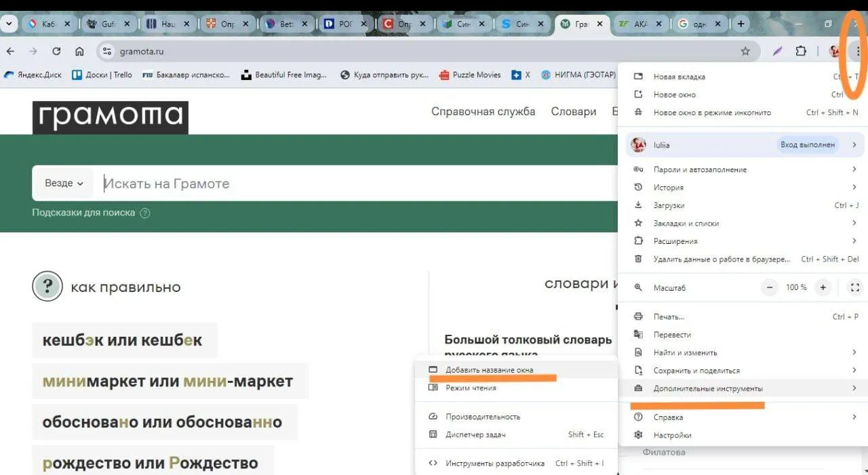The width and height of the screenshot is (868, 475).
Task: Click the как правильно question mark icon
Action: coord(47,287)
